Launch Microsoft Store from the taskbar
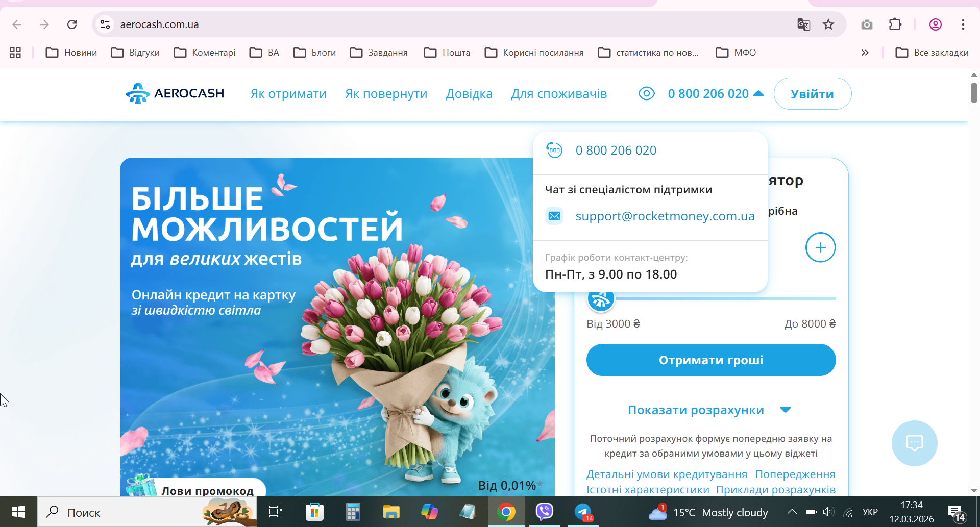Image resolution: width=980 pixels, height=527 pixels. [314, 512]
